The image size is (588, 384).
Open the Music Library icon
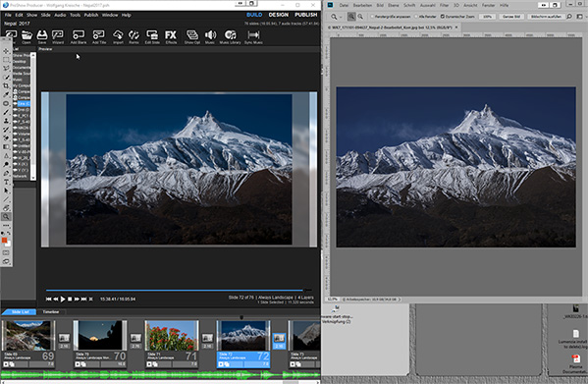[x=231, y=36]
